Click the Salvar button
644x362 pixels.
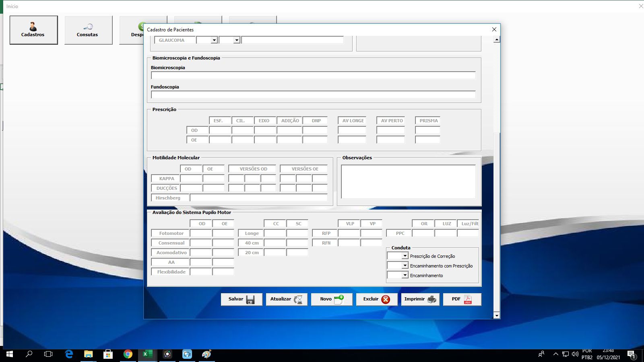coord(242,299)
